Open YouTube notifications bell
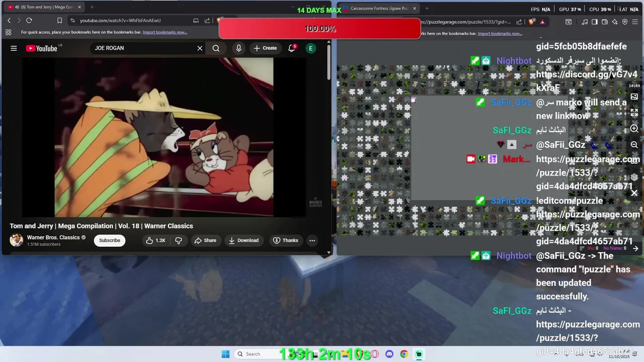This screenshot has height=362, width=644. point(292,48)
